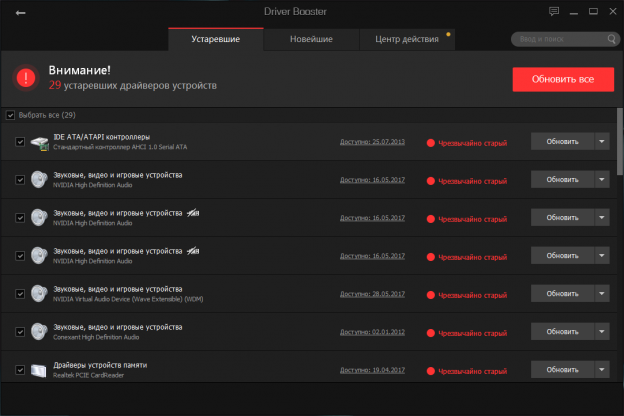This screenshot has width=624, height=416.
Task: Click red status dot in Conexant row
Action: (x=430, y=333)
